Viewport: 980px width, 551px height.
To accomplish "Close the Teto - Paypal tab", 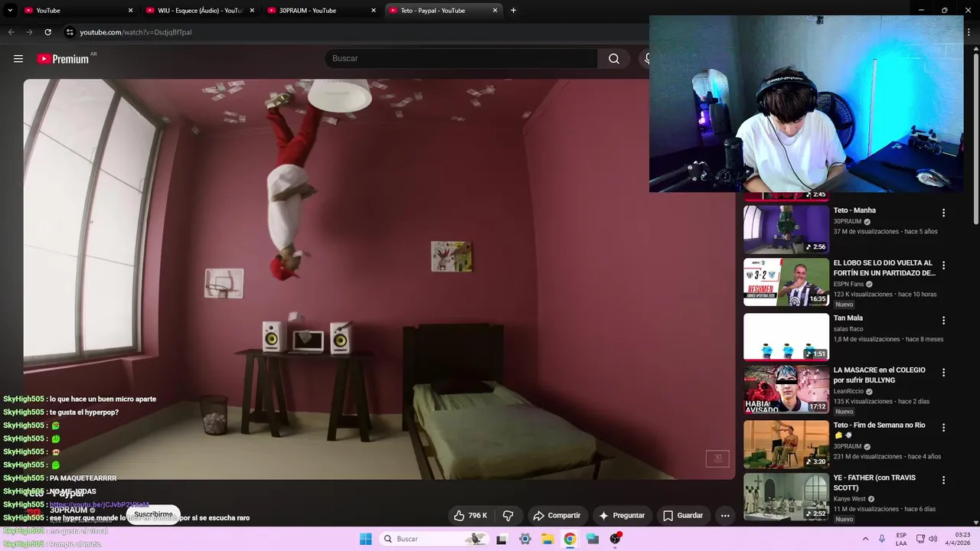I will (495, 11).
